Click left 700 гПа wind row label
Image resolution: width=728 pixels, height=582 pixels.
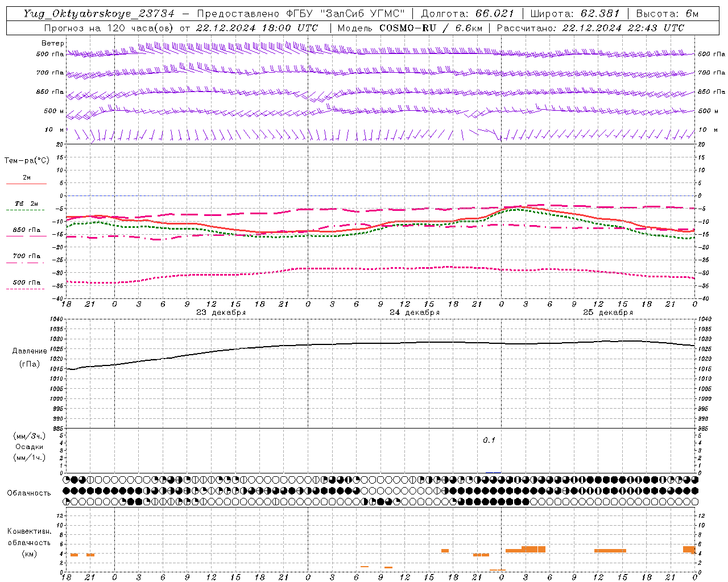(50, 73)
